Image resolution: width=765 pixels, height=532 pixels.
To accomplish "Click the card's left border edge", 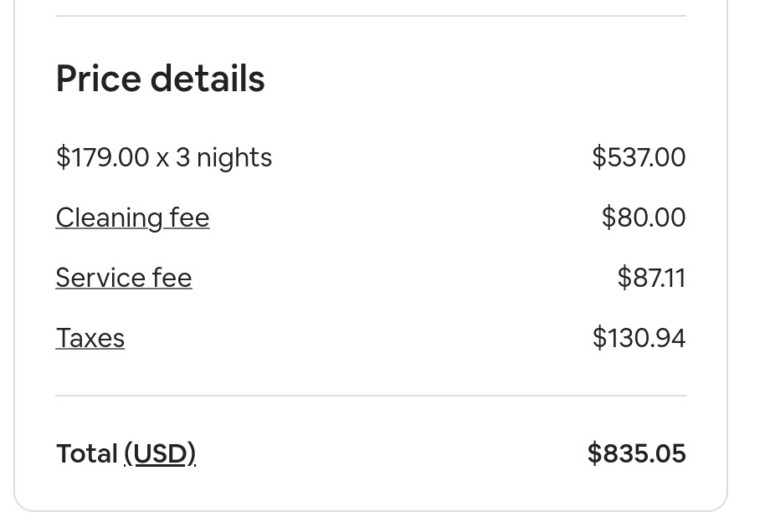I will pyautogui.click(x=14, y=251).
